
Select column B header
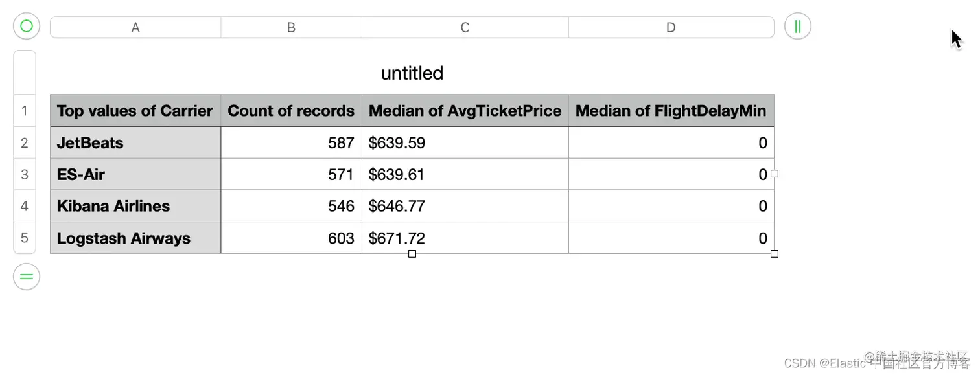click(x=291, y=27)
